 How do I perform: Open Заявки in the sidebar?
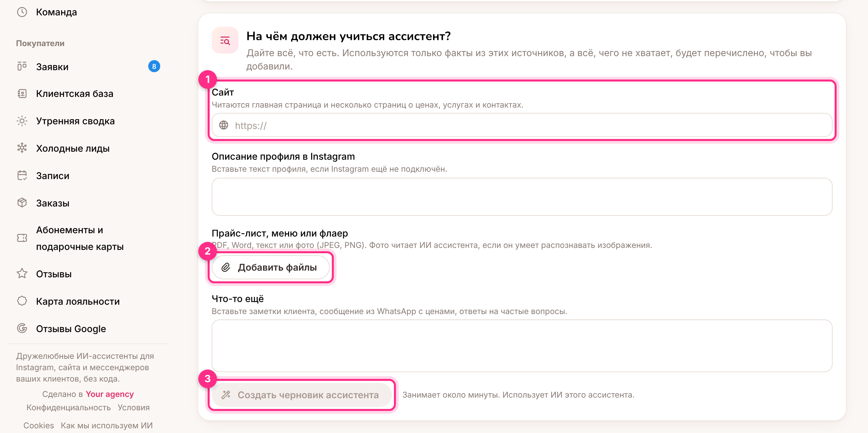pyautogui.click(x=88, y=66)
